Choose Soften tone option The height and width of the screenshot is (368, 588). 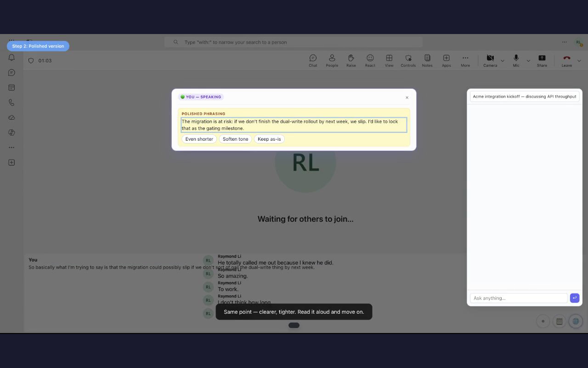pos(235,139)
